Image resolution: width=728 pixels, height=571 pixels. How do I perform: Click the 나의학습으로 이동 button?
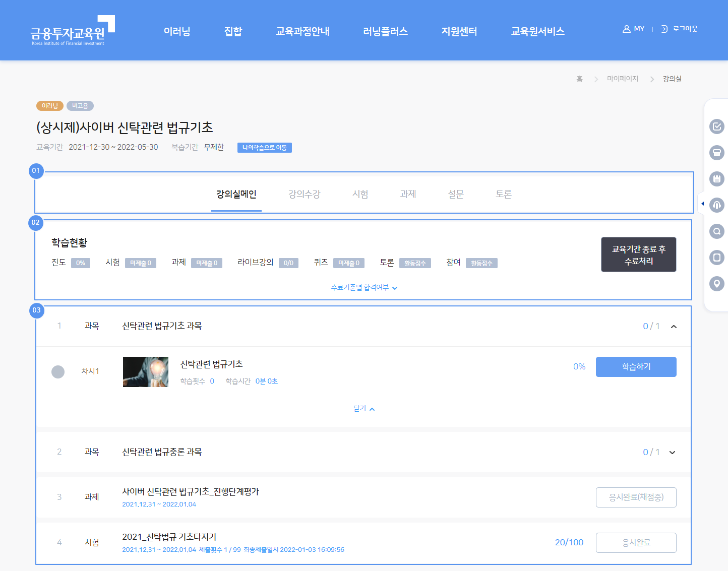[264, 148]
